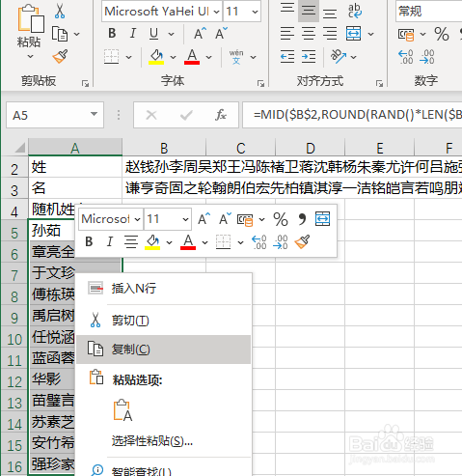Select the Format Painter brush in ribbon
The width and height of the screenshot is (462, 476).
[60, 56]
